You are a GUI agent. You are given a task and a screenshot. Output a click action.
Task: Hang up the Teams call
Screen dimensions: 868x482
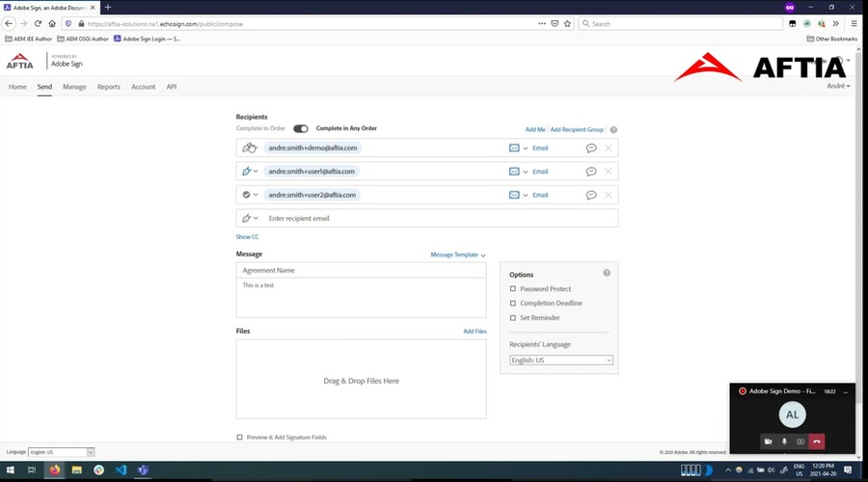[817, 442]
